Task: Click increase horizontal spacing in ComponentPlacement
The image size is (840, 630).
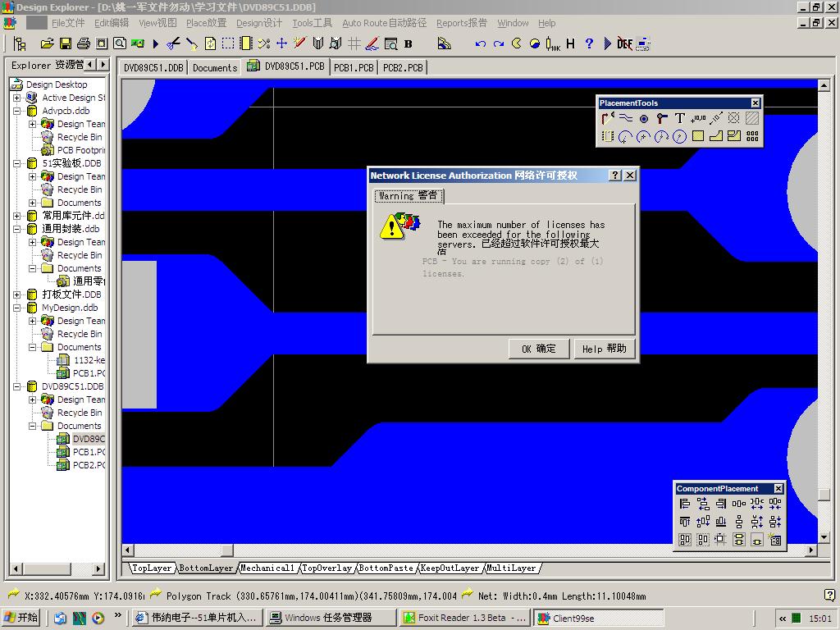Action: pos(757,504)
